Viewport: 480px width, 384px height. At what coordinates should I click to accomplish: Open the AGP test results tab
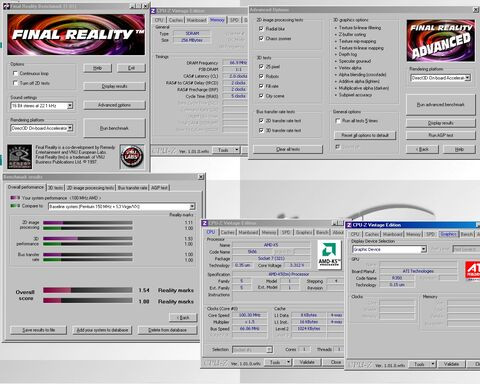point(159,188)
